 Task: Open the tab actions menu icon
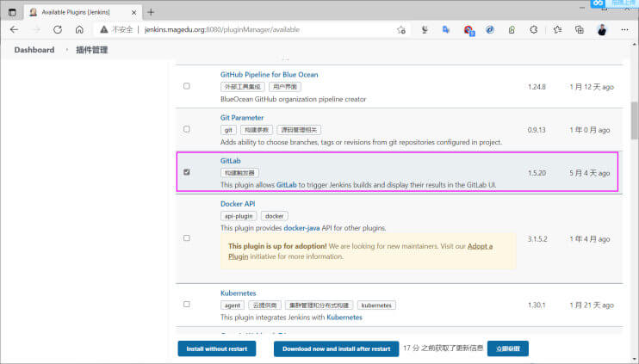coord(12,12)
